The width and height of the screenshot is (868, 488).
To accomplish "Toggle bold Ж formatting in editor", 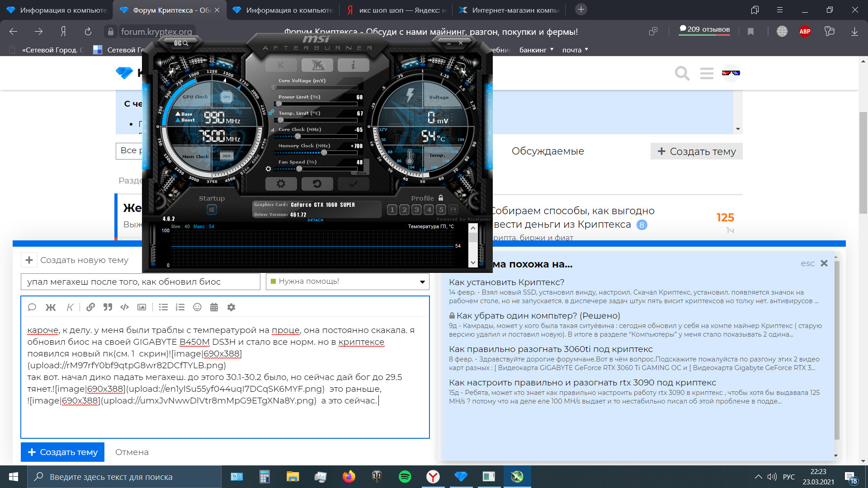I will pos(51,307).
